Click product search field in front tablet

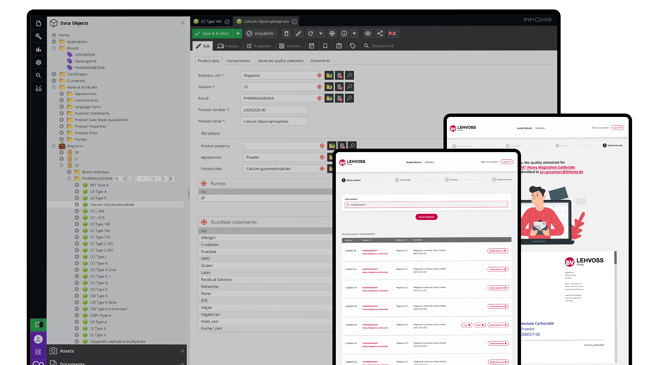tap(426, 205)
